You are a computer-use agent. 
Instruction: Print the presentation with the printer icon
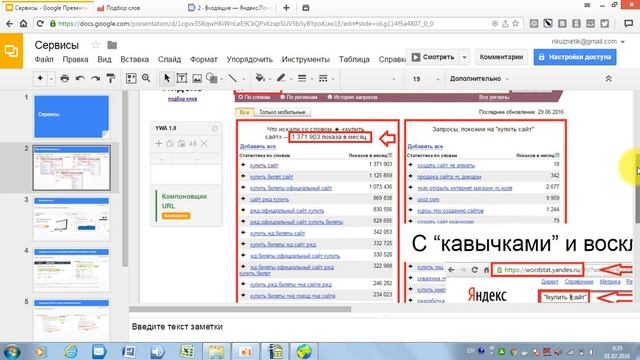[64, 78]
